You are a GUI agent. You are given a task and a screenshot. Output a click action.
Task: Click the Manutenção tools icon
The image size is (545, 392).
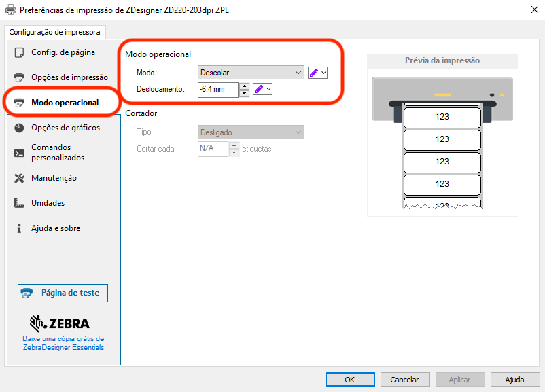tap(19, 178)
